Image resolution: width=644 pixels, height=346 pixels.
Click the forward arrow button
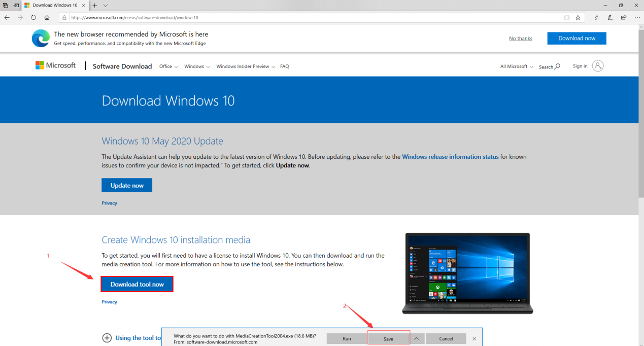point(20,17)
